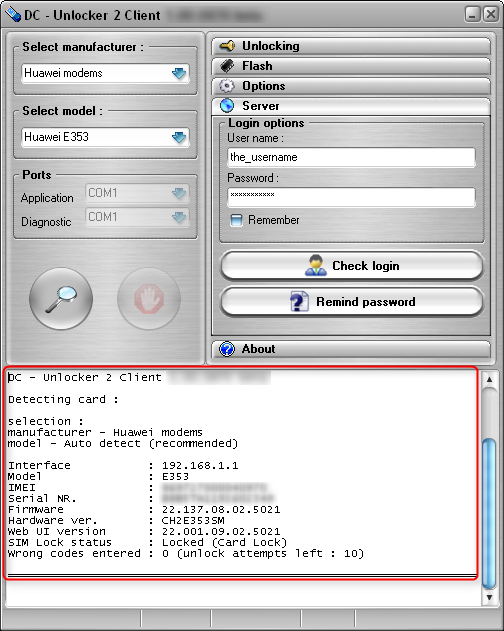Image resolution: width=504 pixels, height=631 pixels.
Task: Toggle the Remember checkbox
Action: tap(236, 220)
